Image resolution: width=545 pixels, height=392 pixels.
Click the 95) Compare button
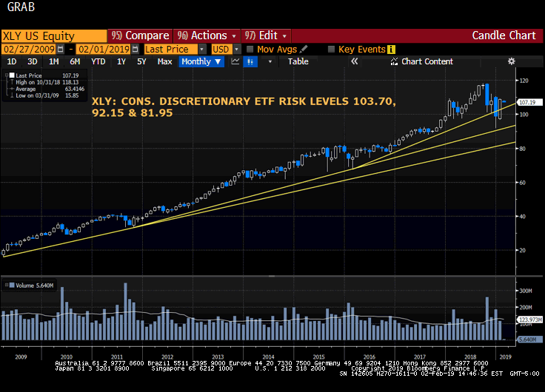pyautogui.click(x=140, y=36)
